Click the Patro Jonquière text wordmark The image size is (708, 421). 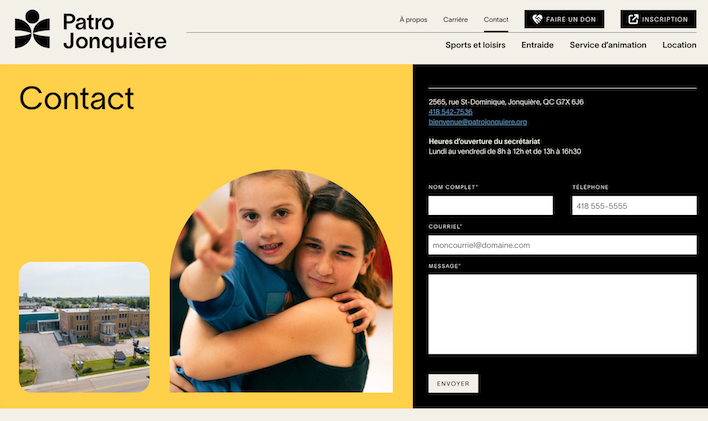(115, 31)
